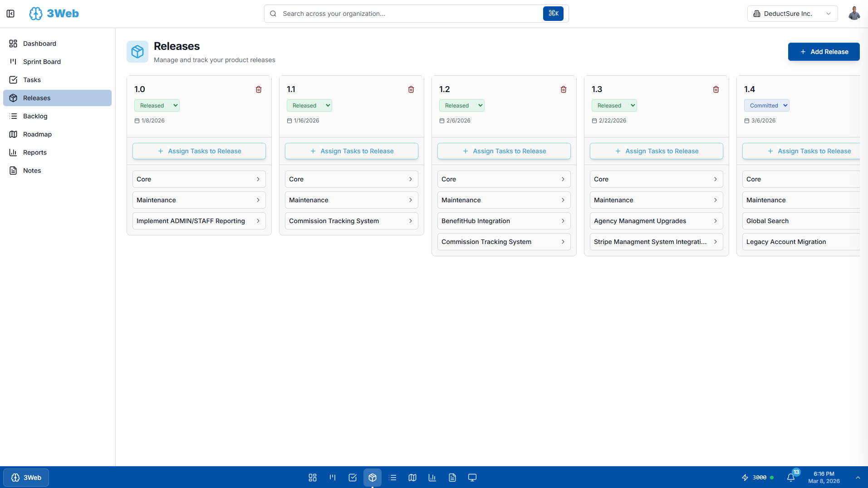The image size is (868, 488).
Task: Open the Reports bar-chart icon in the taskbar
Action: [432, 477]
